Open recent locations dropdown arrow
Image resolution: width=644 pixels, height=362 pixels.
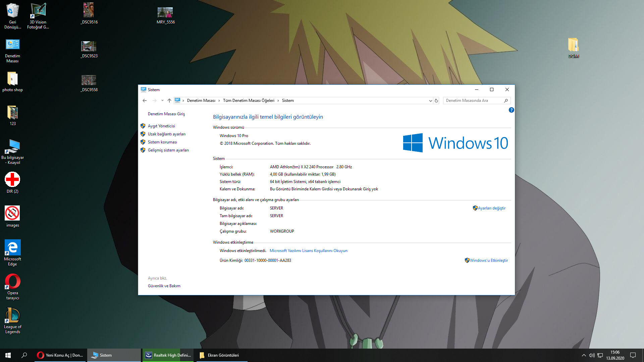[x=162, y=101]
